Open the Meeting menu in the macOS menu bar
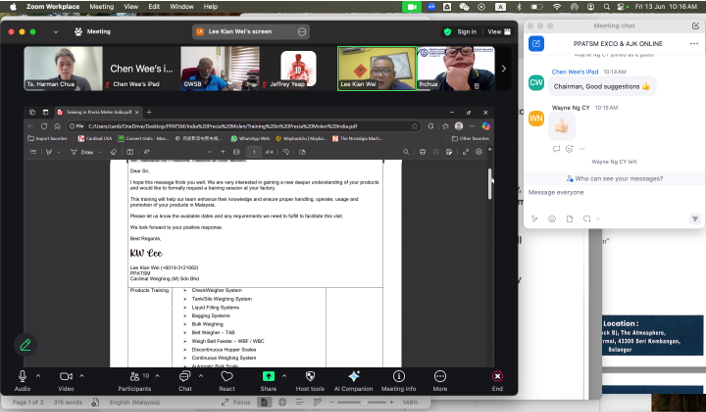The height and width of the screenshot is (412, 706). click(101, 6)
